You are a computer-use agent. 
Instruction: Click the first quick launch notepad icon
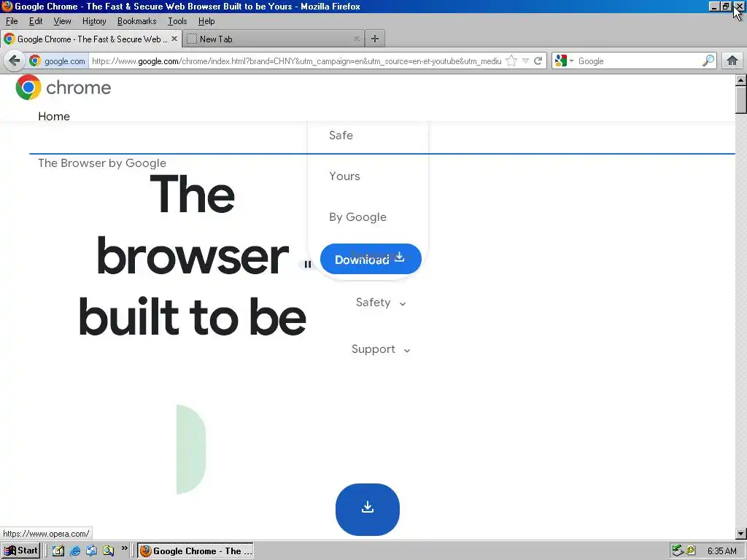click(x=58, y=551)
